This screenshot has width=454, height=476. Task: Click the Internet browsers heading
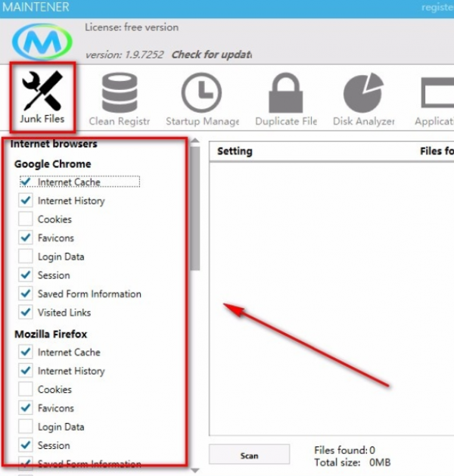pos(54,144)
